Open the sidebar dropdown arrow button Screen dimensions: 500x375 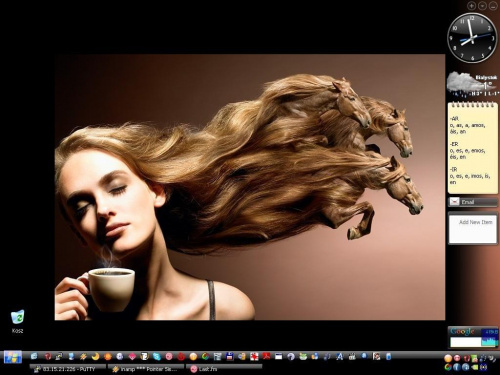(482, 6)
